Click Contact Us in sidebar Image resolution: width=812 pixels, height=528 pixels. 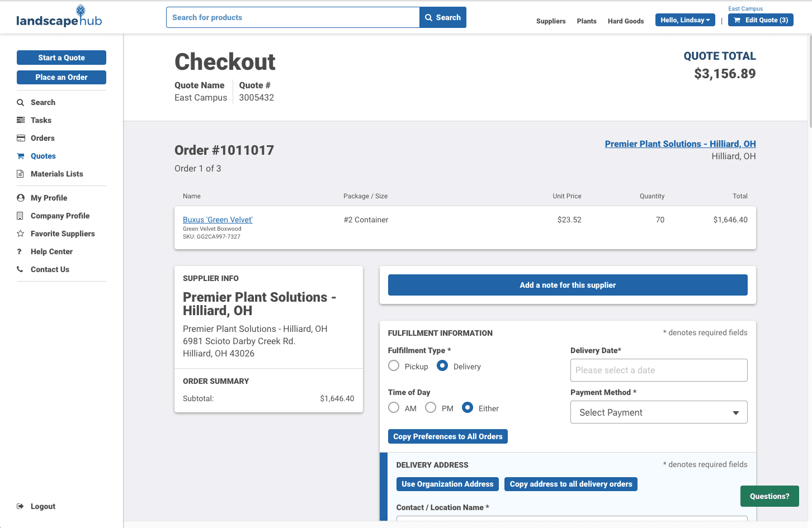(50, 269)
